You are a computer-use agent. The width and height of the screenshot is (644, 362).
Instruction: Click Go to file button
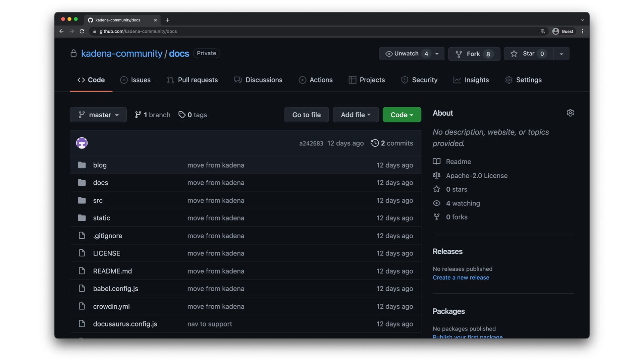pyautogui.click(x=307, y=115)
